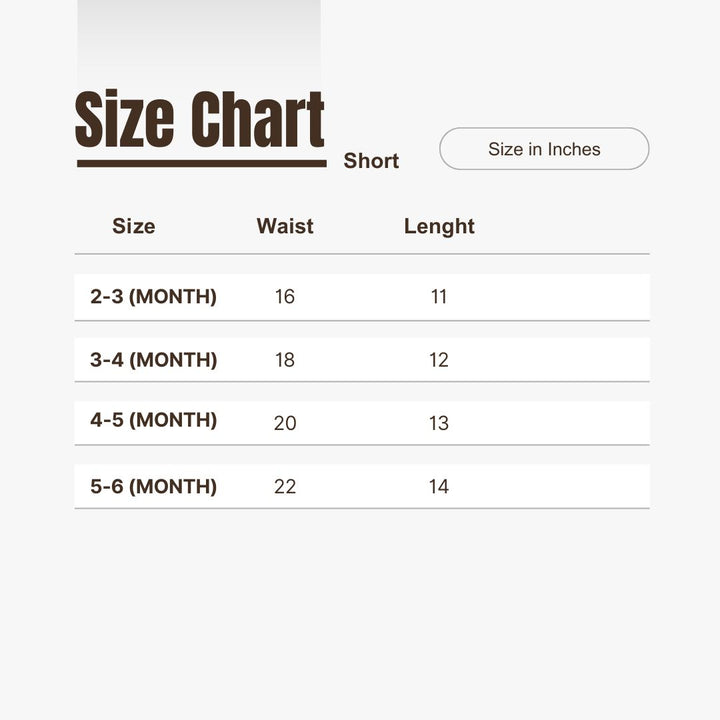
Task: Select the 2-3 (MONTH) size row label
Action: point(153,297)
